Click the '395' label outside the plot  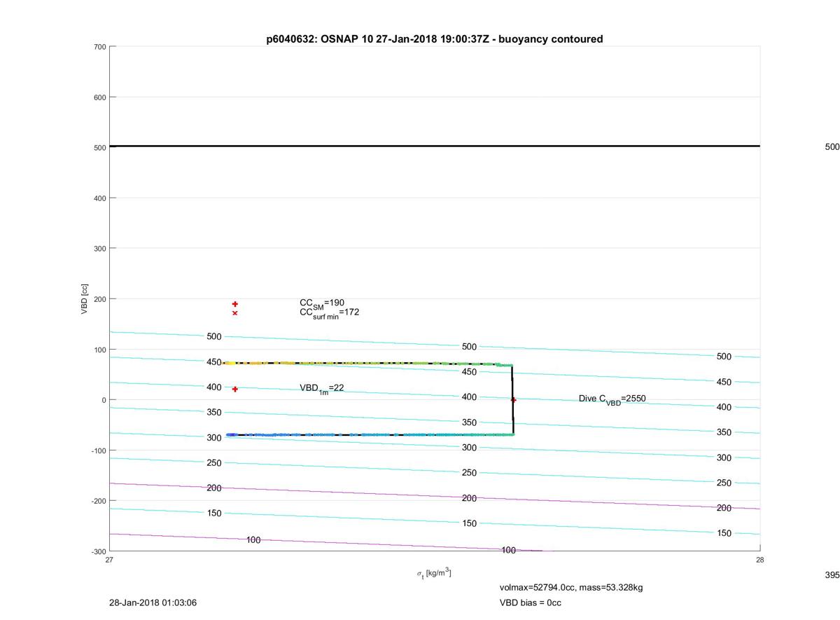(x=832, y=574)
